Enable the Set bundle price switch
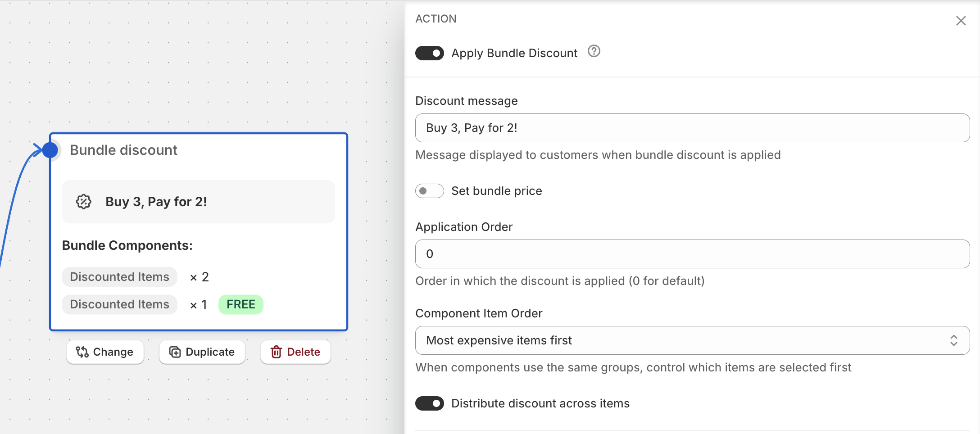The width and height of the screenshot is (980, 434). pyautogui.click(x=430, y=191)
